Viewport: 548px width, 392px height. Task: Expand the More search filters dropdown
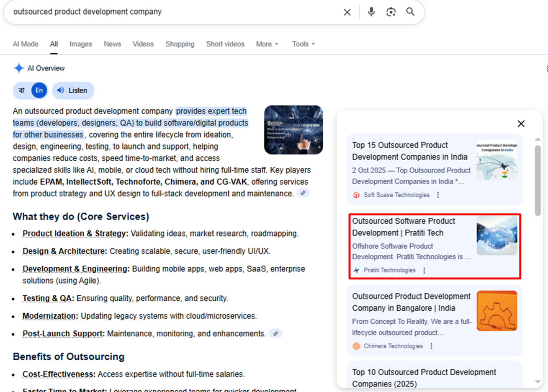pos(267,44)
